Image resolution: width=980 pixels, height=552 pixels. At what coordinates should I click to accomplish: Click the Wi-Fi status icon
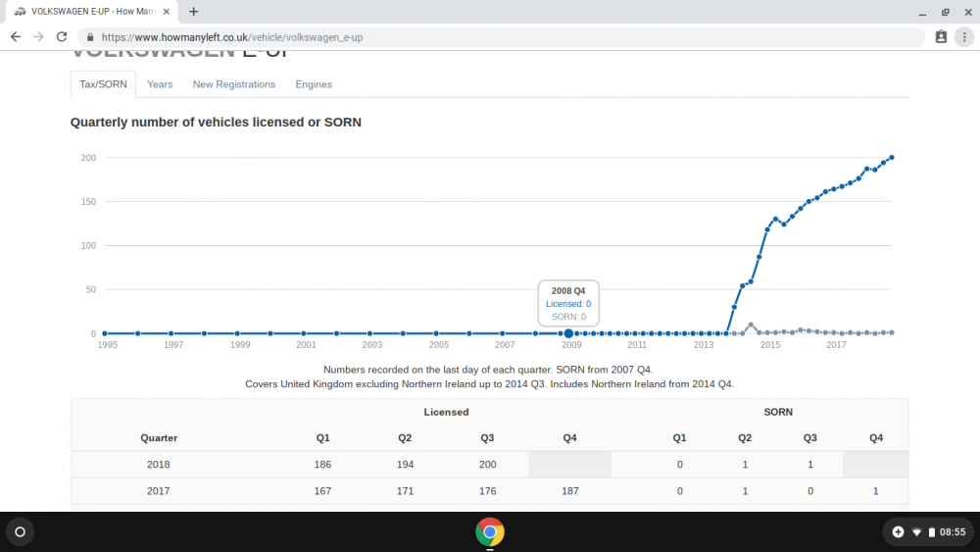pyautogui.click(x=917, y=532)
